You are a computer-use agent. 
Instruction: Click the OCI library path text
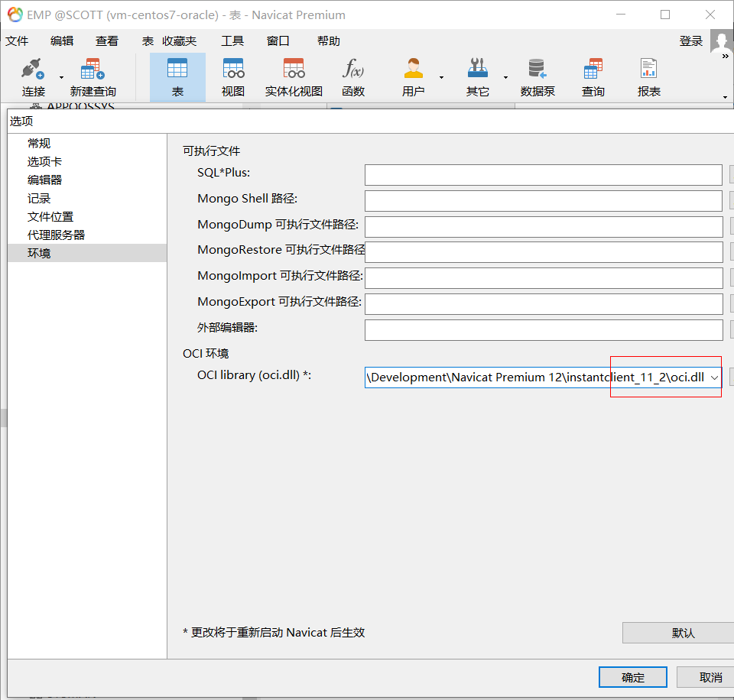537,378
